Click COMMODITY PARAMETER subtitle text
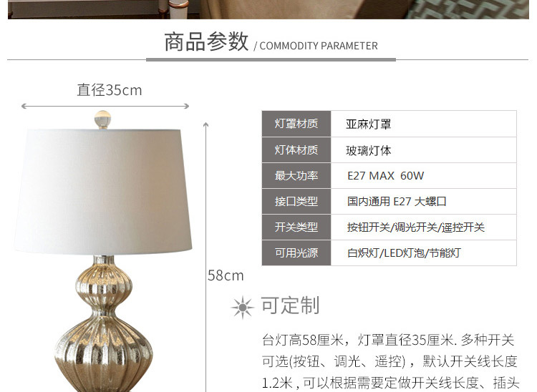The image size is (537, 392). click(319, 46)
